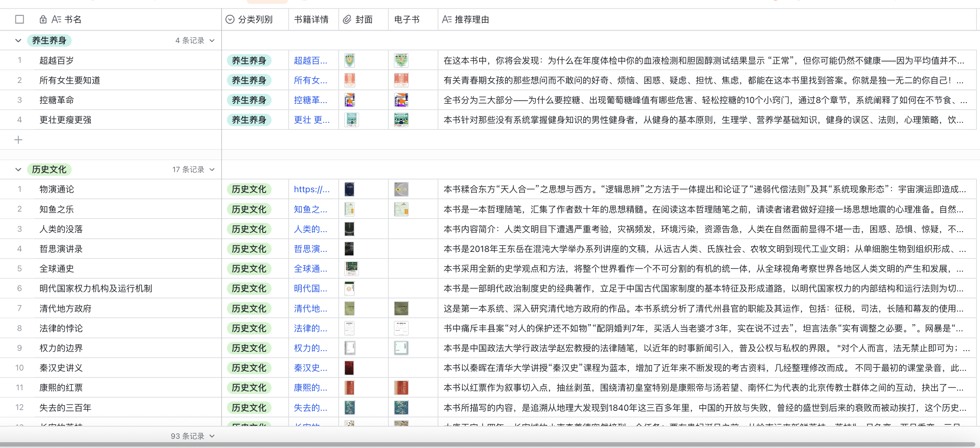This screenshot has width=980, height=448.
Task: Click the 历史文化 tag for 清代地方政府
Action: point(249,308)
